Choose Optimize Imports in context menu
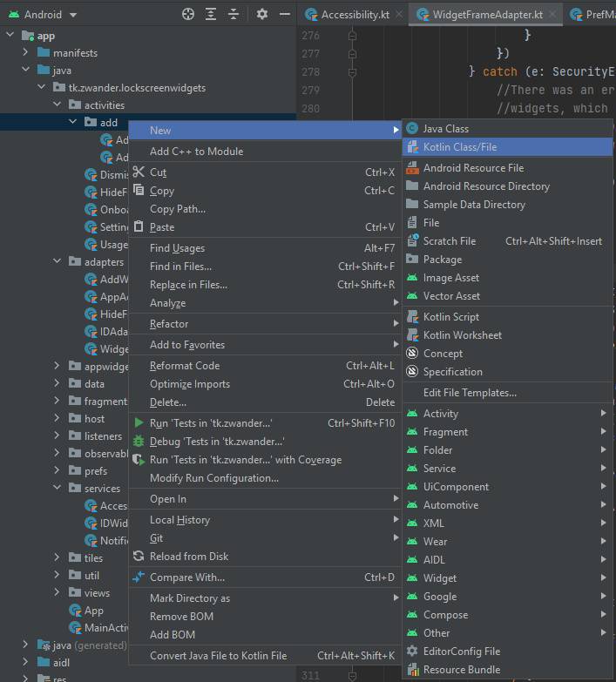 point(265,383)
